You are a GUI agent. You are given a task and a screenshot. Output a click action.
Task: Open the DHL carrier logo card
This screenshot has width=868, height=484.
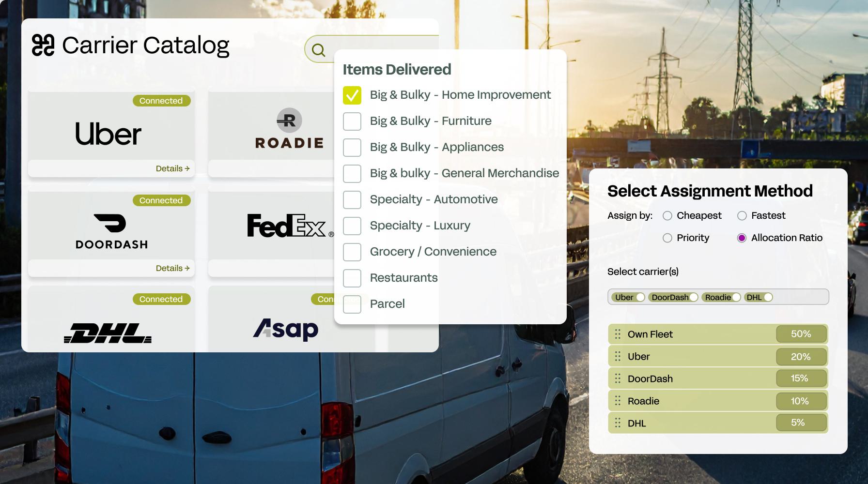[x=111, y=319]
